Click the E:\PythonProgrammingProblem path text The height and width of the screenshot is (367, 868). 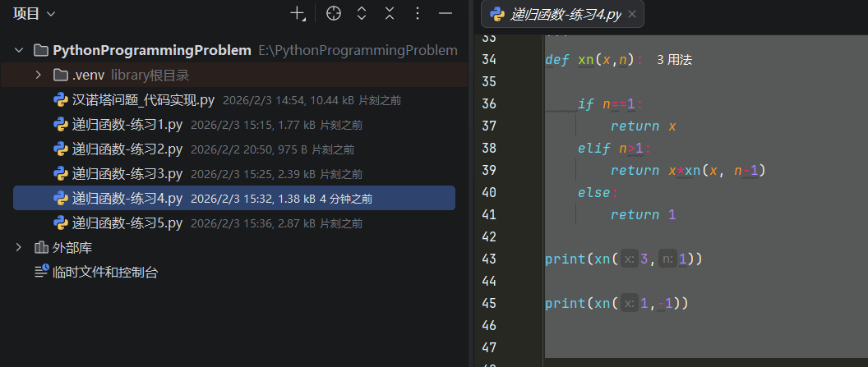pyautogui.click(x=358, y=50)
